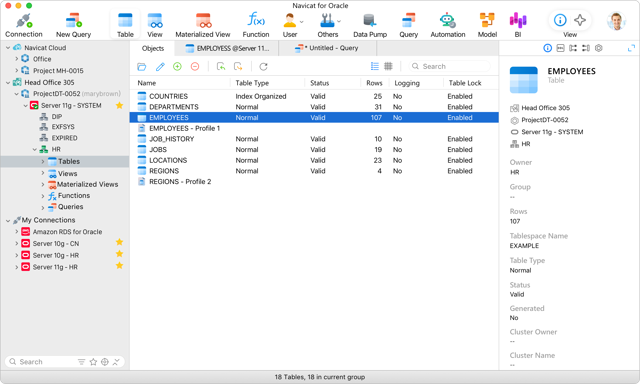The width and height of the screenshot is (640, 384).
Task: Click the Export Wizard icon
Action: click(238, 67)
